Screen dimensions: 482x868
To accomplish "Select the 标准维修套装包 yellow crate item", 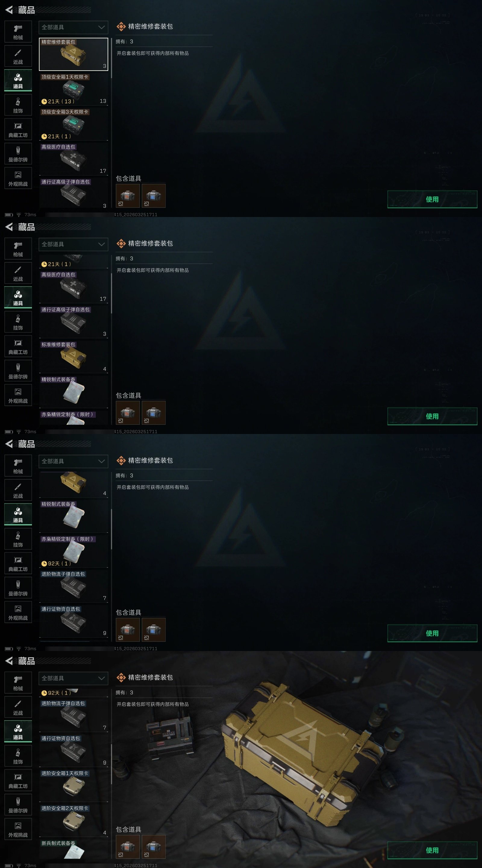I will point(74,357).
